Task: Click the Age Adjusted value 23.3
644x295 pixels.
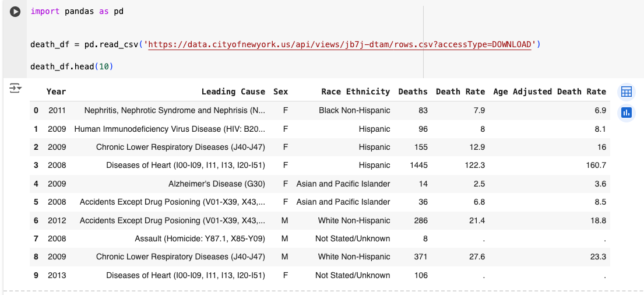Action: tap(599, 257)
